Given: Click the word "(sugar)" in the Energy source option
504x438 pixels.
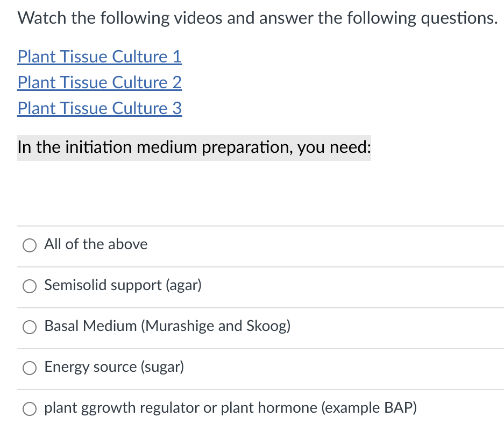Looking at the screenshot, I should click(x=162, y=367).
